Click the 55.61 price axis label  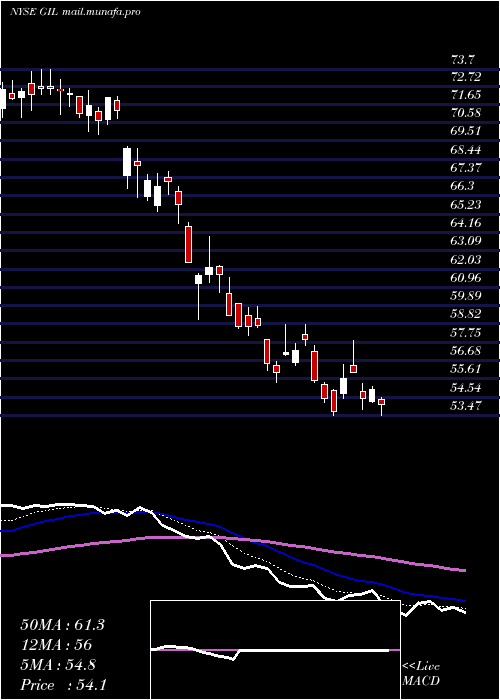tap(466, 369)
